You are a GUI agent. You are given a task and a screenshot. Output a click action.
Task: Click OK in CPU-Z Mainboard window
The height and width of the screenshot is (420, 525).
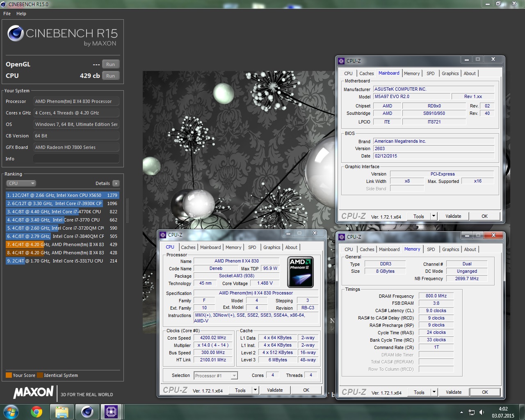484,216
